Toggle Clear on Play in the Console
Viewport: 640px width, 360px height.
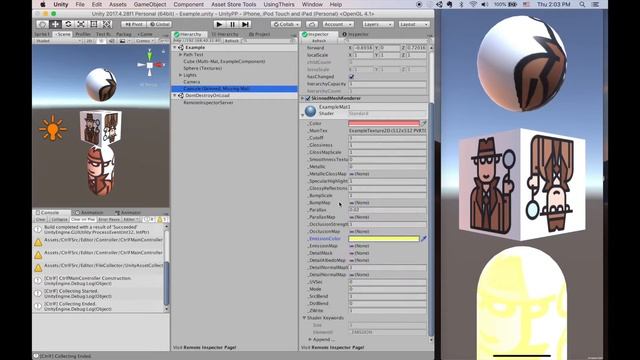(x=83, y=220)
